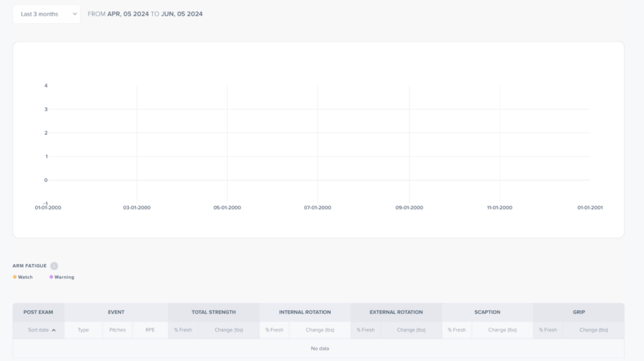
Task: Click the orange Watch legend dot
Action: 15,277
